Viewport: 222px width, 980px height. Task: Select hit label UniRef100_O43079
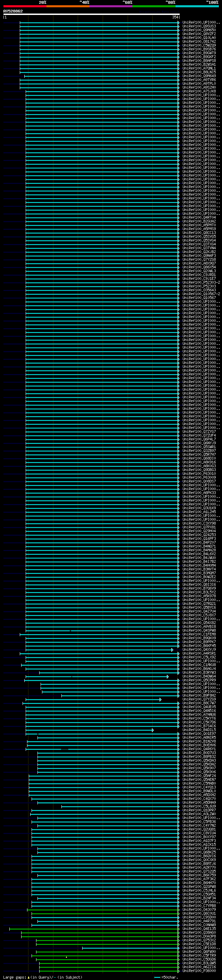(x=199, y=909)
